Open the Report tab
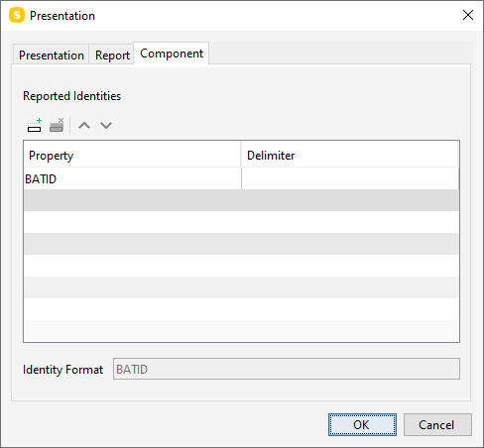This screenshot has width=484, height=448. tap(112, 56)
